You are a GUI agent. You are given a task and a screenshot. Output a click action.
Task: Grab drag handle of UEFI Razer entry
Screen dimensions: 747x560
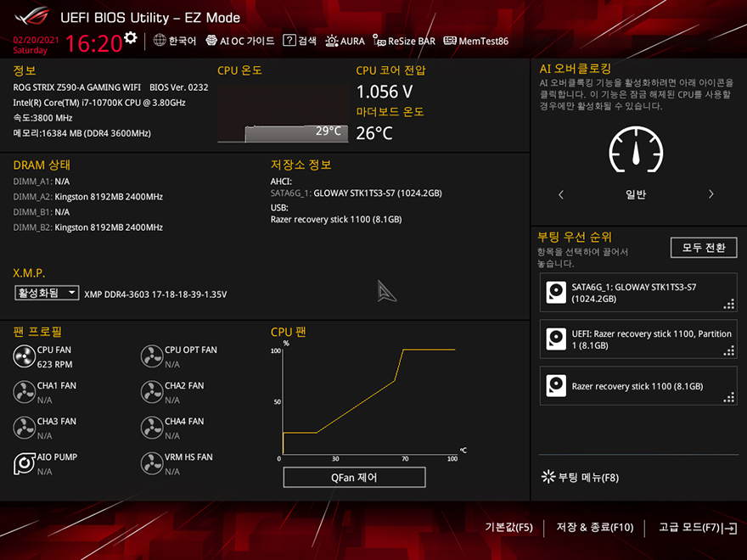coord(729,351)
